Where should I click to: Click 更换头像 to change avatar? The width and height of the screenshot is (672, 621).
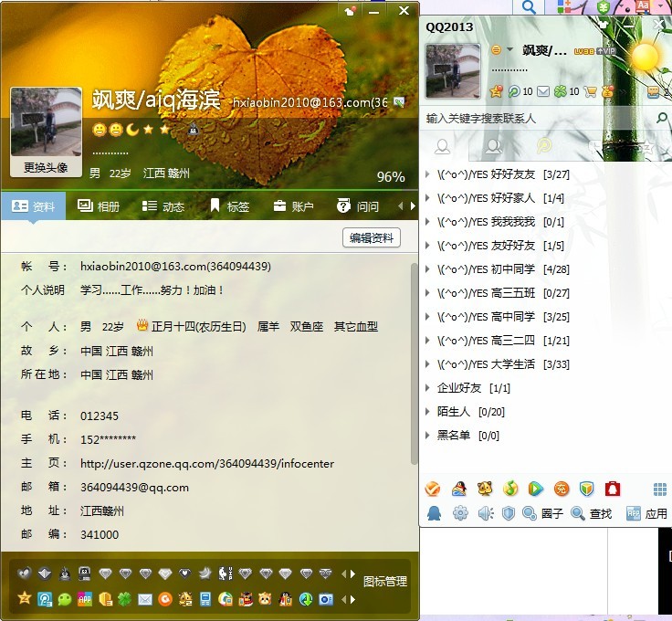pos(46,167)
